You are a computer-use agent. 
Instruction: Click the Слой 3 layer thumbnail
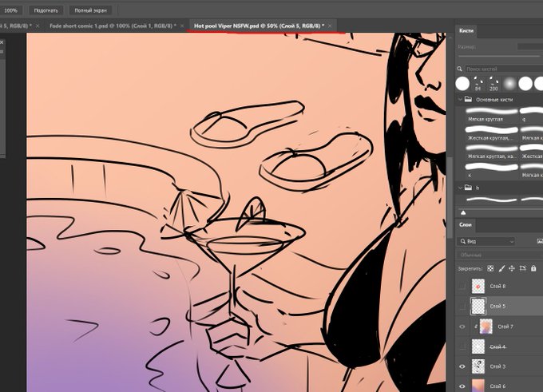coord(478,366)
